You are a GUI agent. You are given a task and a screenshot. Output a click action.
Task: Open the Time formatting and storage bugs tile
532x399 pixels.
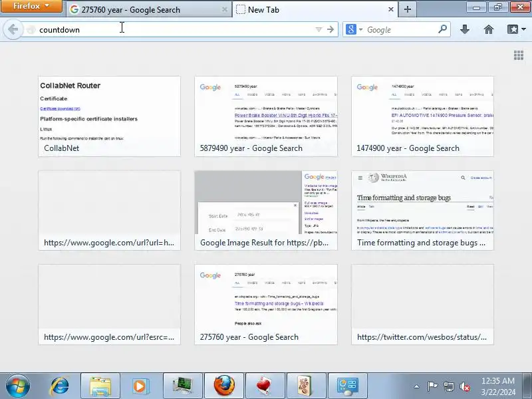click(422, 210)
